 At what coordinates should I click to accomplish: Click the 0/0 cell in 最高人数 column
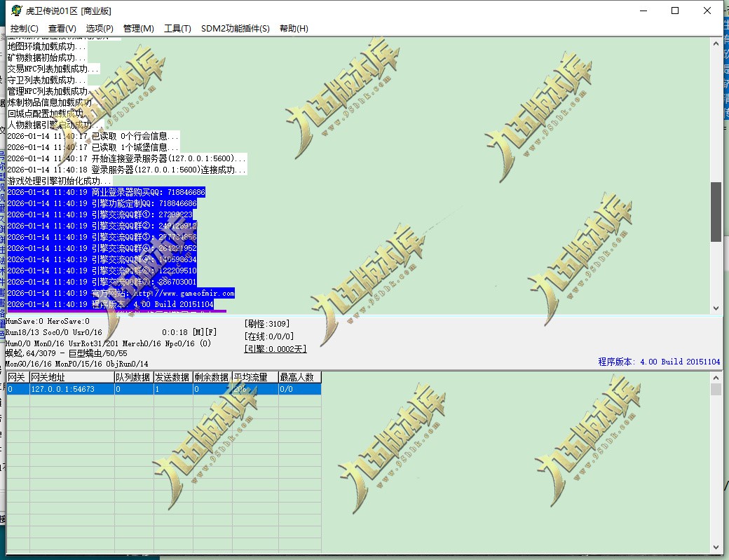300,389
